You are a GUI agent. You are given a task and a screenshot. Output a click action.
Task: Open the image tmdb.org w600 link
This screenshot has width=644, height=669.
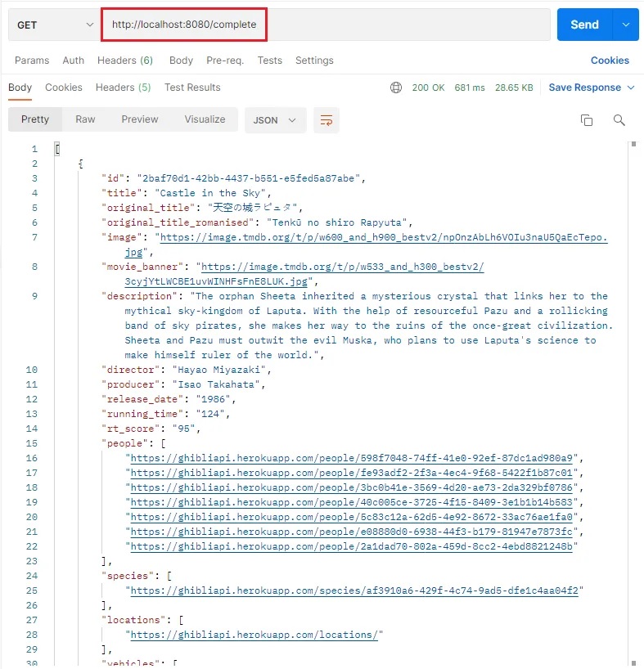(383, 237)
